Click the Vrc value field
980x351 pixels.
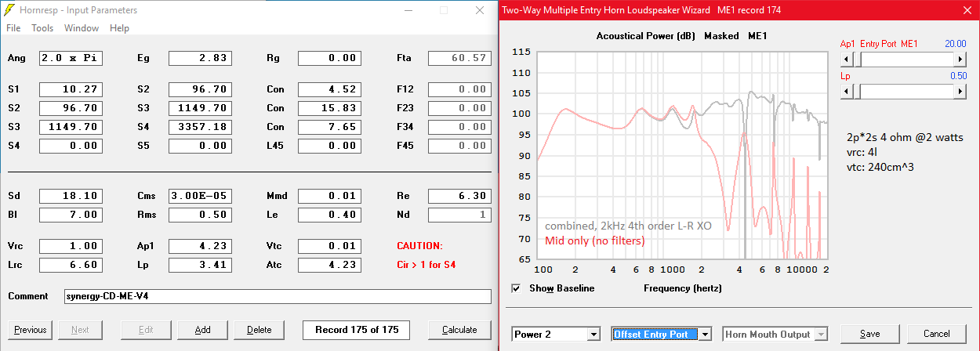tap(71, 246)
